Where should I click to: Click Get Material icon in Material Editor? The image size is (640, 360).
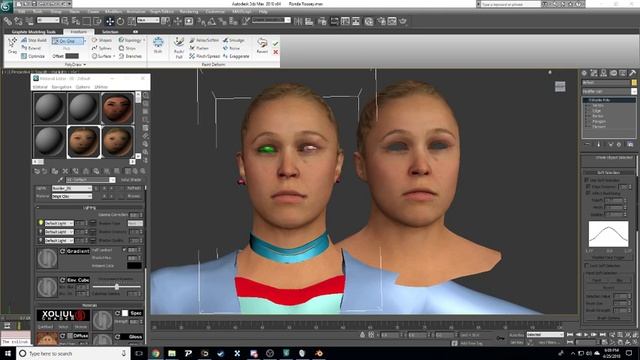click(37, 171)
